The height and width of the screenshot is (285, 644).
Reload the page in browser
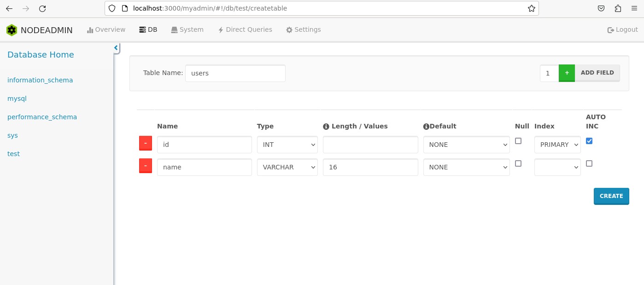click(x=42, y=8)
